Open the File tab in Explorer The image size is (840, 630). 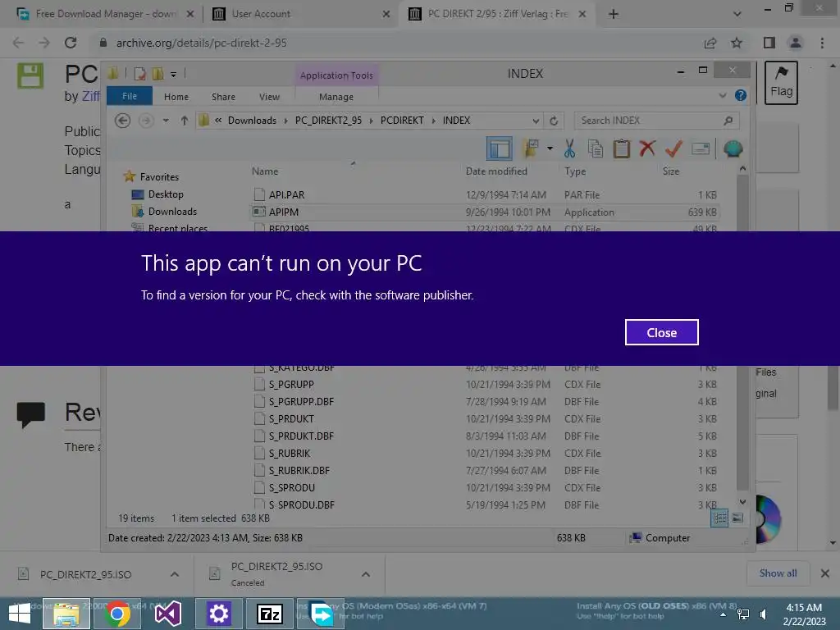tap(130, 97)
